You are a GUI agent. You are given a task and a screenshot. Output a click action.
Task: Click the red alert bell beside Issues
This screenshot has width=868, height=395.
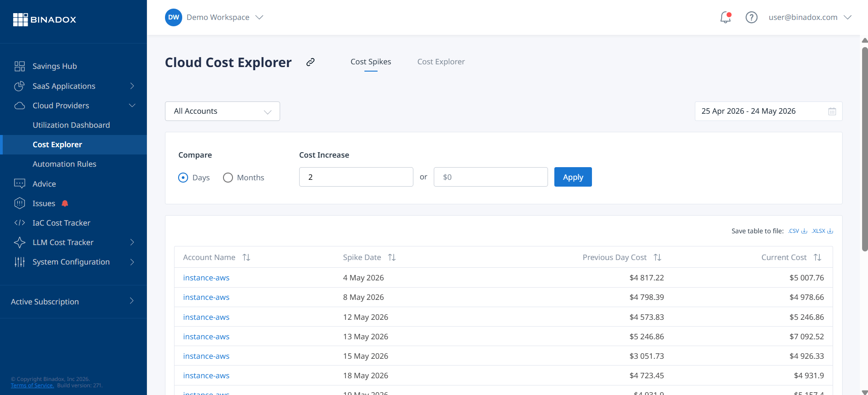[65, 203]
